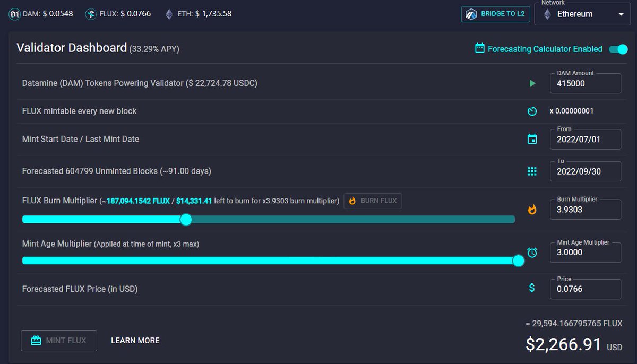Image resolution: width=637 pixels, height=364 pixels.
Task: Click the dollar sign icon beside Price field
Action: [532, 288]
